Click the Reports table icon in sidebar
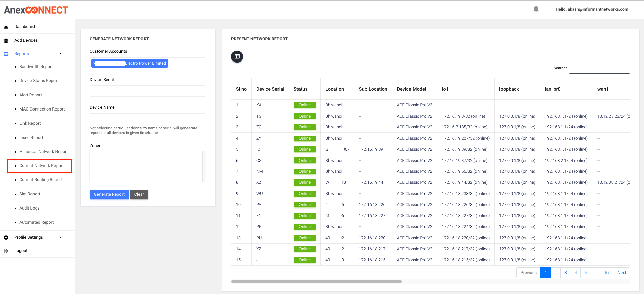 [x=6, y=54]
